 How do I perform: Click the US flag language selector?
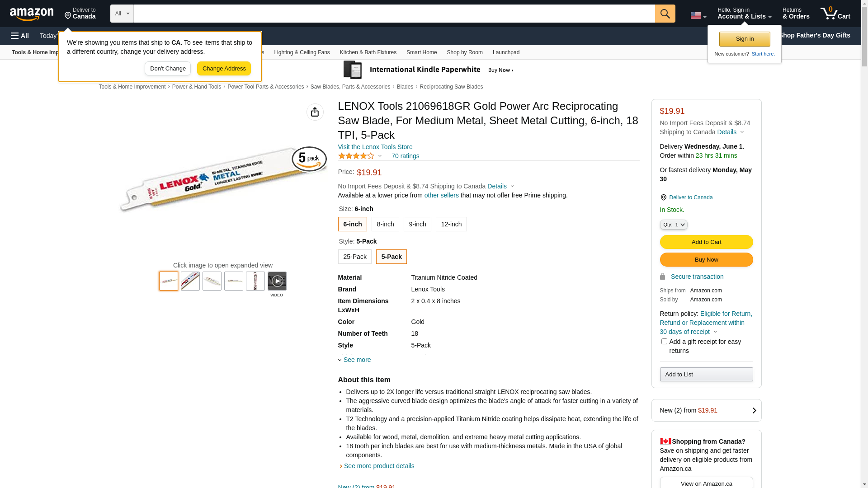(x=698, y=15)
